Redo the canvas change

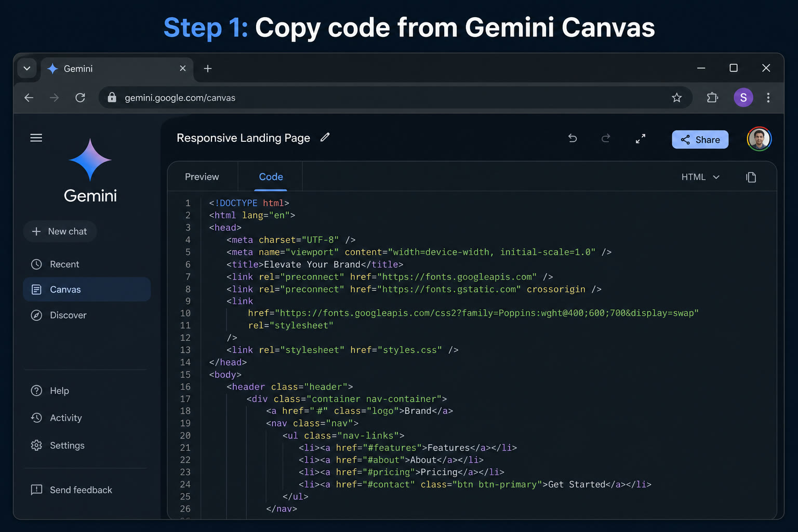606,138
